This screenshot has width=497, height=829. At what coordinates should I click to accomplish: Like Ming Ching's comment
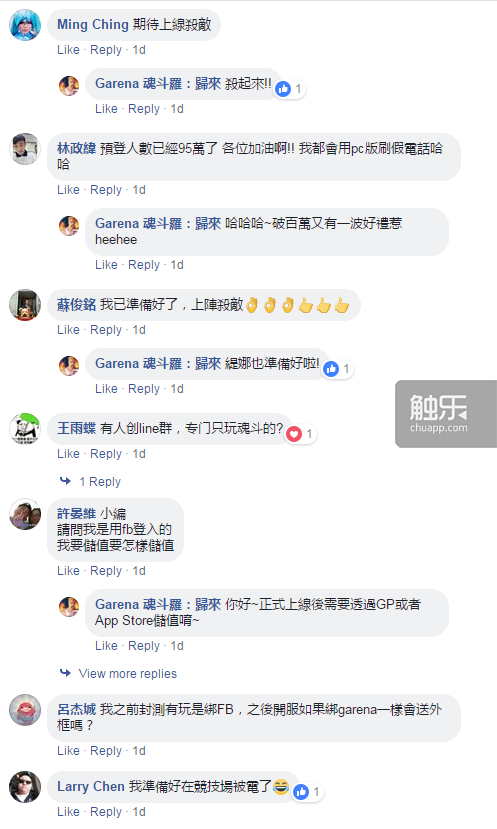pos(68,50)
